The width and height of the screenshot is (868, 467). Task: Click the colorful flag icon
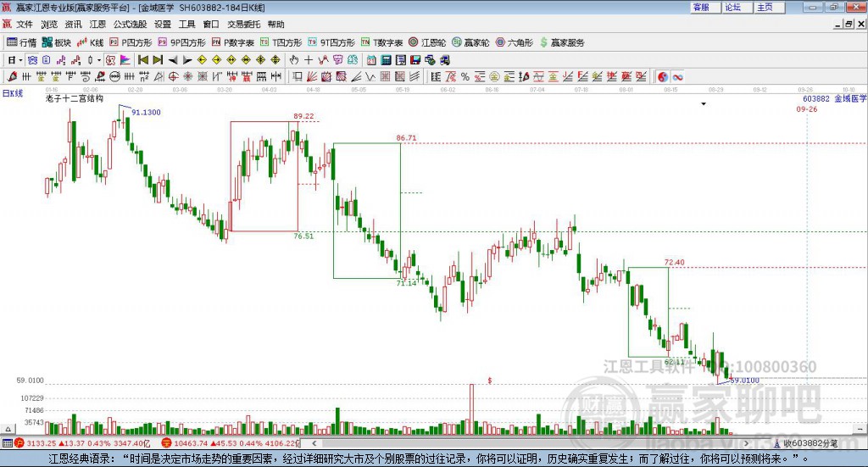tap(125, 60)
